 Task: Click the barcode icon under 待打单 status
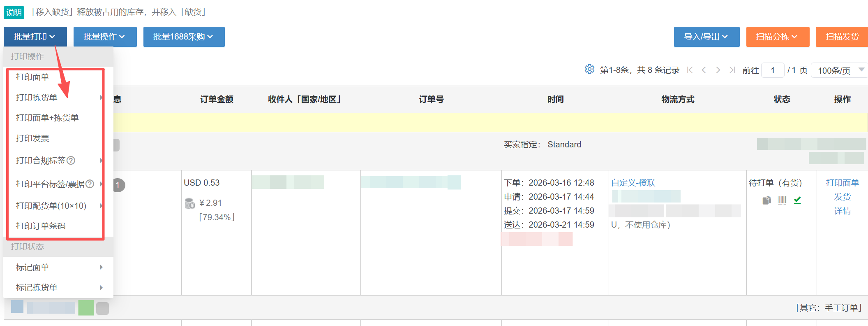click(x=782, y=200)
